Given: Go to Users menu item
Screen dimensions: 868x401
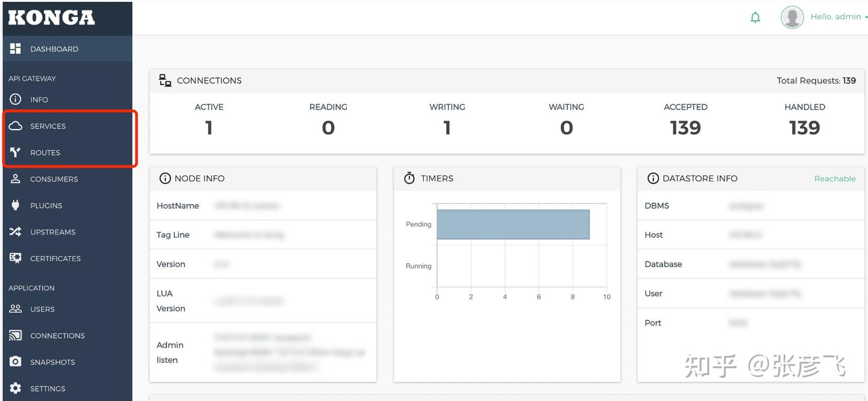Looking at the screenshot, I should coord(42,309).
